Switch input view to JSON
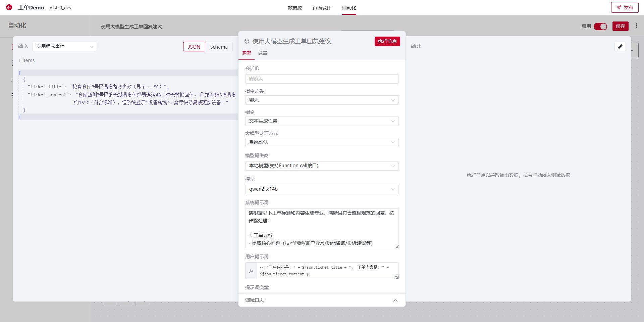The width and height of the screenshot is (644, 322). (x=194, y=47)
